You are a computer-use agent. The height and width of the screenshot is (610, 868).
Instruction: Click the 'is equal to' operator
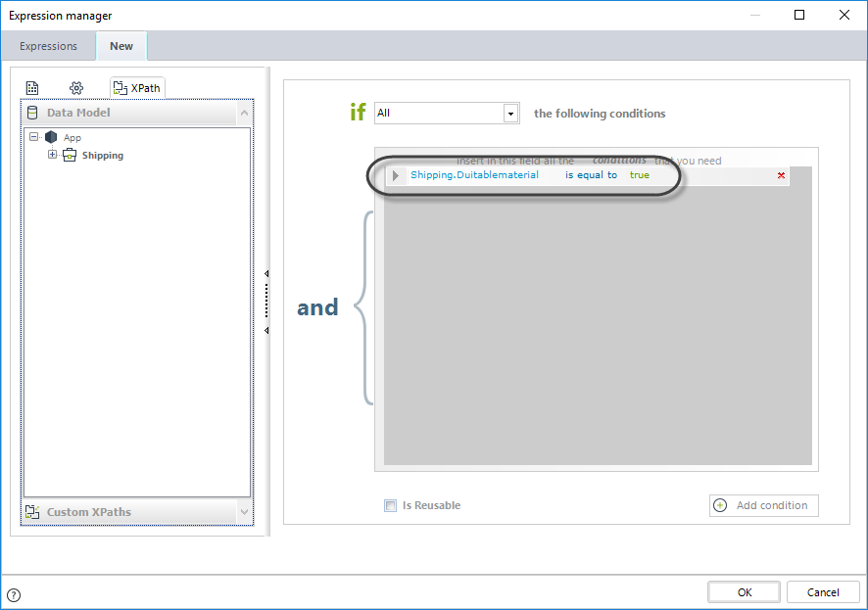(591, 174)
